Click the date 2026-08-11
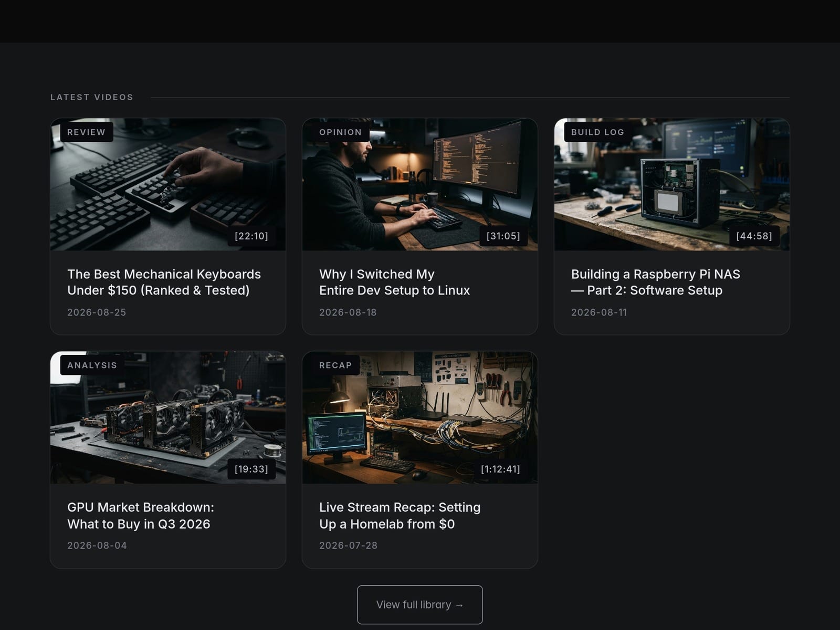The image size is (840, 630). coord(599,312)
